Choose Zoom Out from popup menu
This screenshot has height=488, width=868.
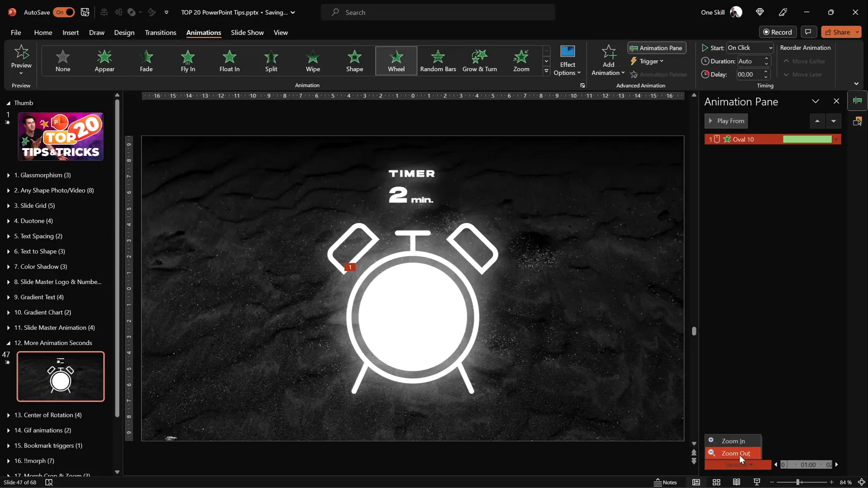tap(732, 453)
